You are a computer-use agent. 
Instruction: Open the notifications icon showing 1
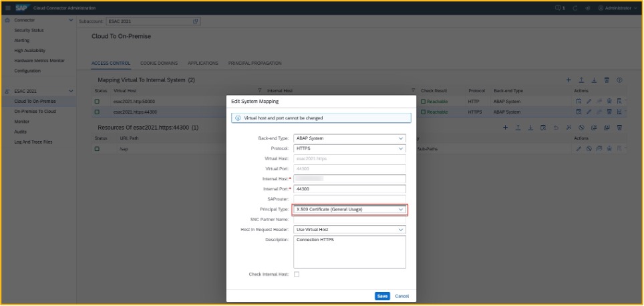pos(560,8)
